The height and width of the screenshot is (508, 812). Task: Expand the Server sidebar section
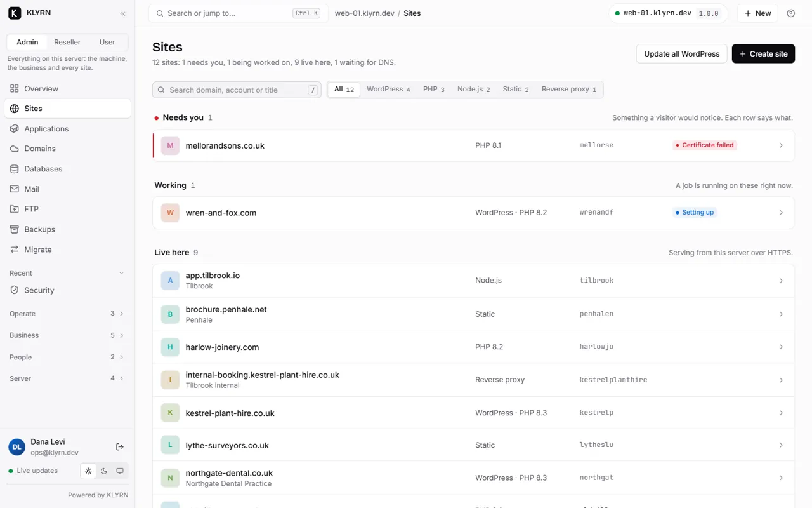(x=67, y=378)
